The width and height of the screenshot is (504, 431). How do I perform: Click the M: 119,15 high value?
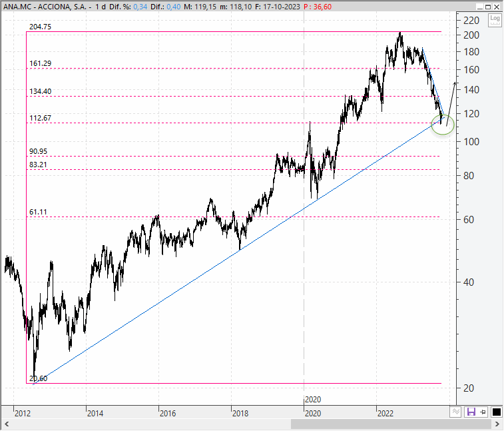[x=200, y=7]
